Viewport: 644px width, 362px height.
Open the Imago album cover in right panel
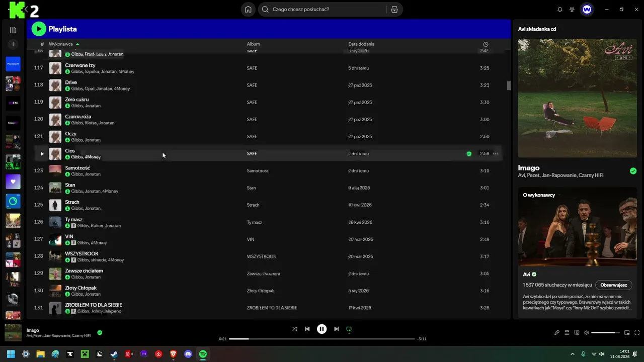(x=578, y=98)
